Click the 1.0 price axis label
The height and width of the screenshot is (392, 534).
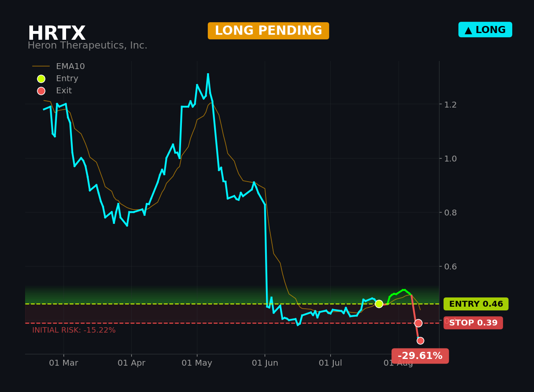tap(450, 159)
